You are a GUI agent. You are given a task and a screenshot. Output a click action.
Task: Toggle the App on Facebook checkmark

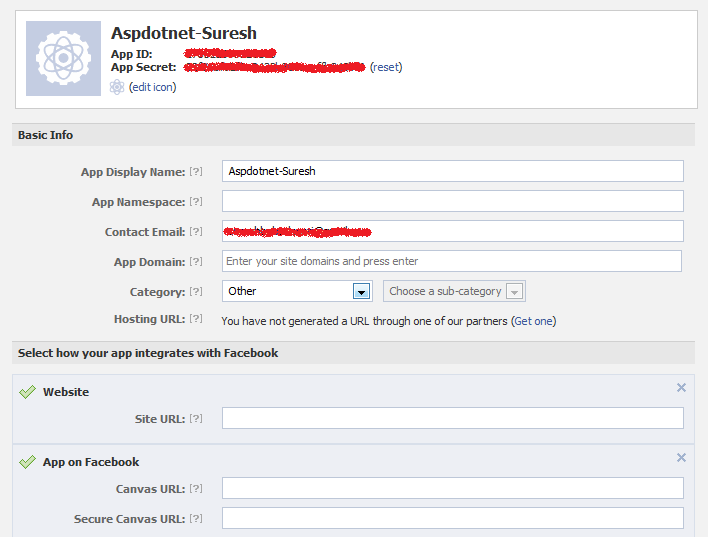pyautogui.click(x=27, y=462)
